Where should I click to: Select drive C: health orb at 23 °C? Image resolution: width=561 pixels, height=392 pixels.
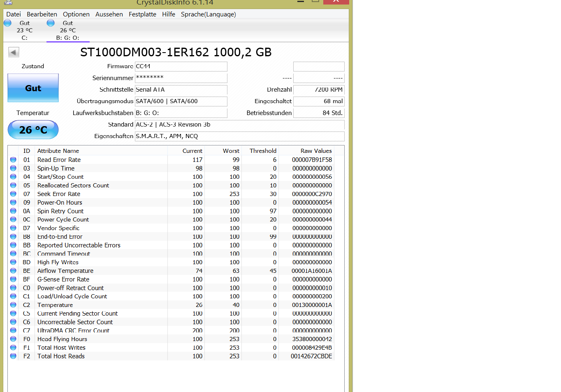coord(7,23)
